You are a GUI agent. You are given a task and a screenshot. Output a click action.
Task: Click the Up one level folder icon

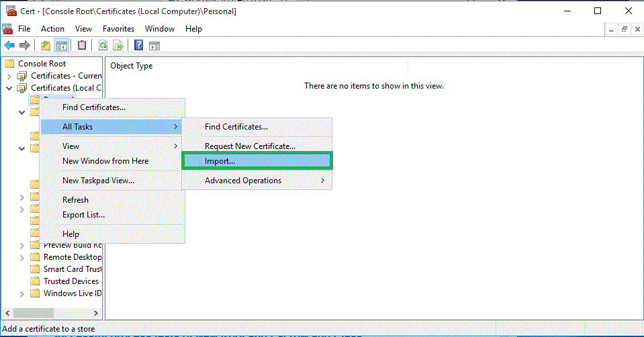(46, 45)
